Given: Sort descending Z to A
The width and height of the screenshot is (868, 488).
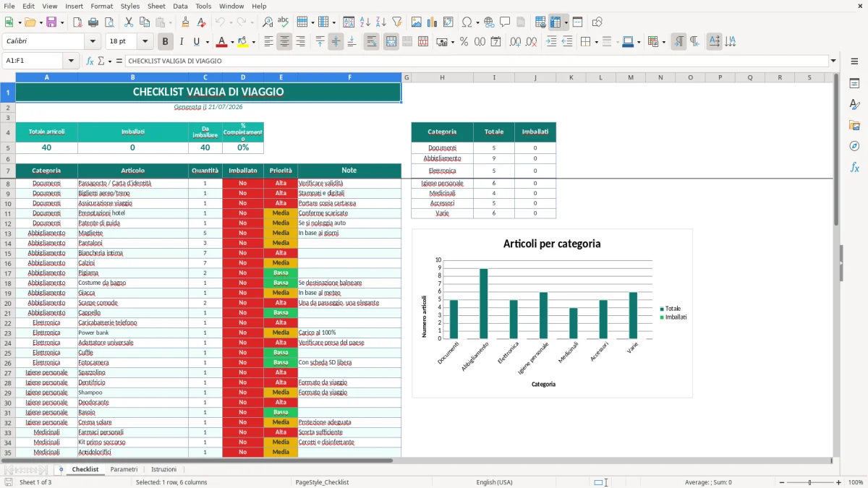Looking at the screenshot, I should (x=381, y=22).
